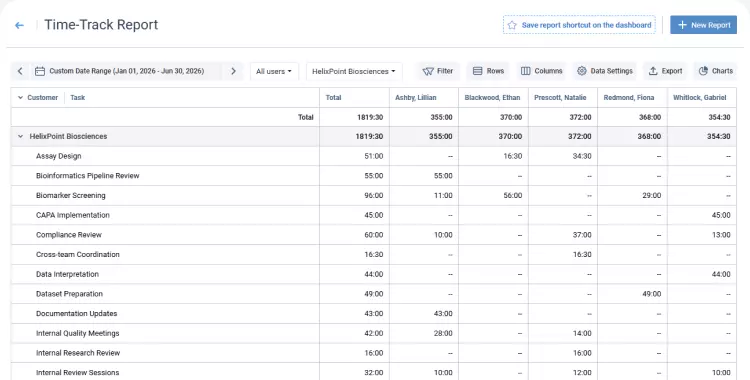This screenshot has width=750, height=380.
Task: Go back using the blue arrow
Action: [19, 25]
